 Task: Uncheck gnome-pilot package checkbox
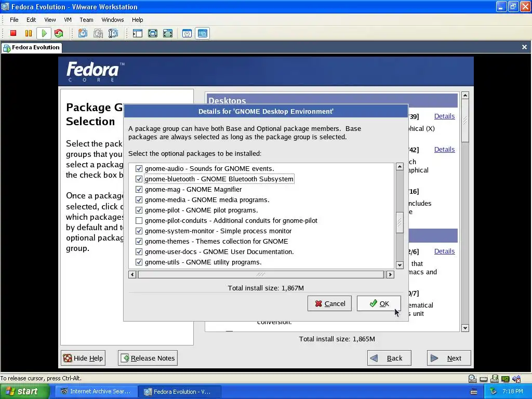139,210
